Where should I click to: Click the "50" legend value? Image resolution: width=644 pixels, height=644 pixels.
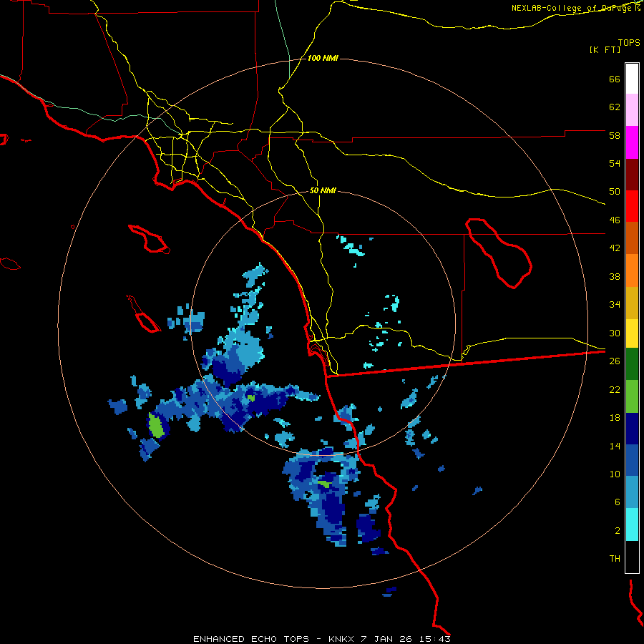pyautogui.click(x=615, y=192)
